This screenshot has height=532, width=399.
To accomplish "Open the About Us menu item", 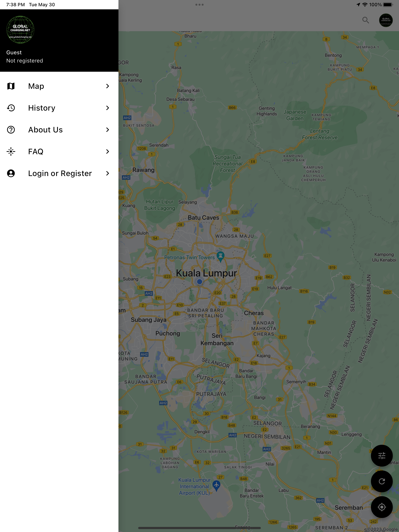I will pyautogui.click(x=59, y=130).
